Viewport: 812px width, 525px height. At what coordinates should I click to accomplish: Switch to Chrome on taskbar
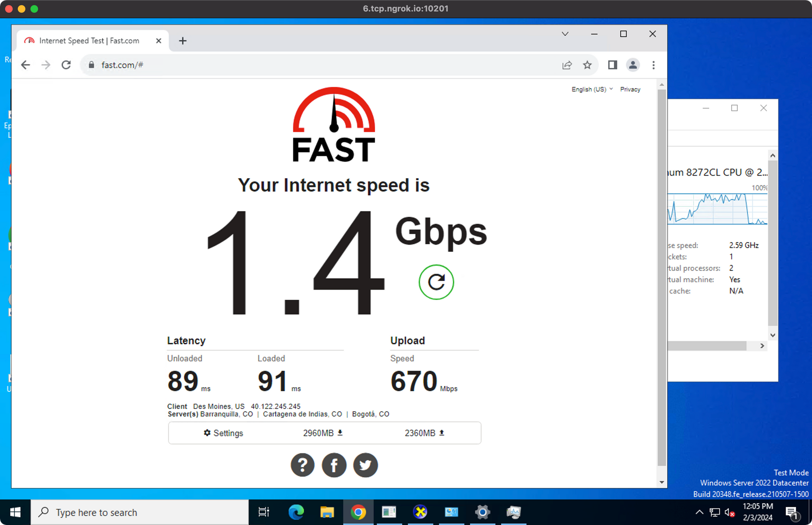(358, 512)
